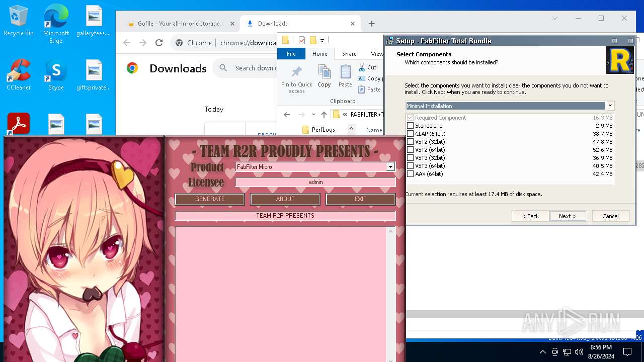Select the giftsprivate image file icon
Image resolution: width=644 pixels, height=362 pixels.
94,75
